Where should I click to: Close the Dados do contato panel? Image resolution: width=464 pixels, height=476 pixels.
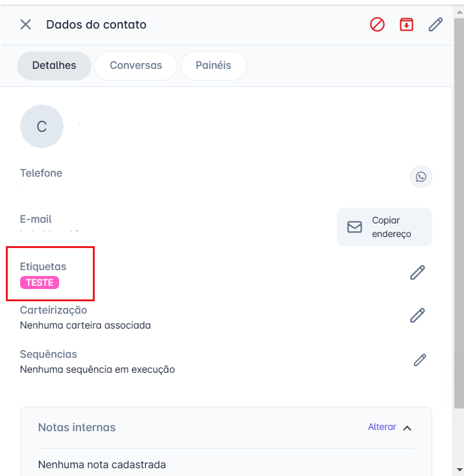(25, 25)
